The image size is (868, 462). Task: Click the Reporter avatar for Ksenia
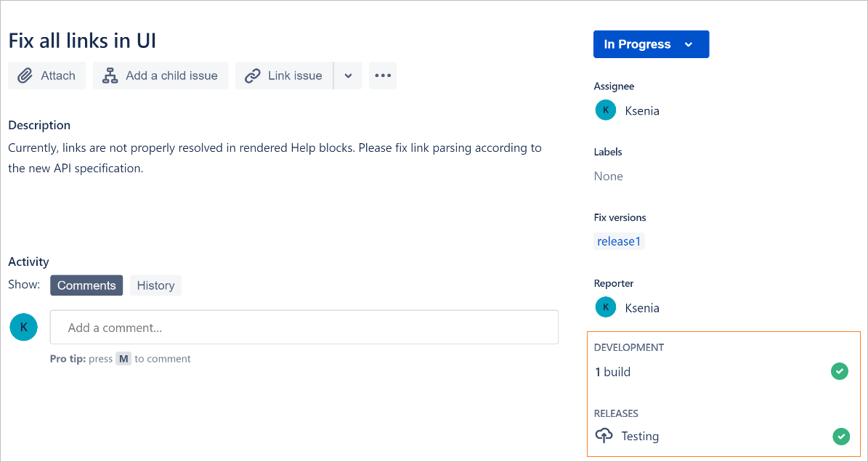[605, 307]
